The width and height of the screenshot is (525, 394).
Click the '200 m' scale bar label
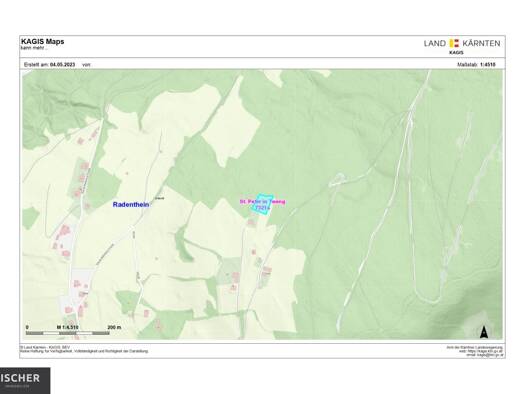click(x=114, y=327)
